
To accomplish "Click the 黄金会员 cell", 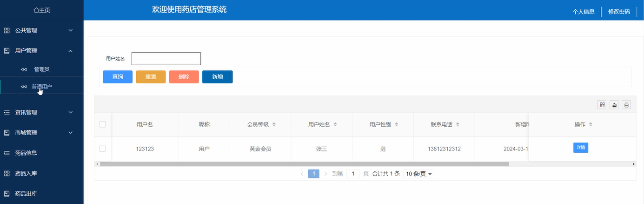I will (x=260, y=149).
